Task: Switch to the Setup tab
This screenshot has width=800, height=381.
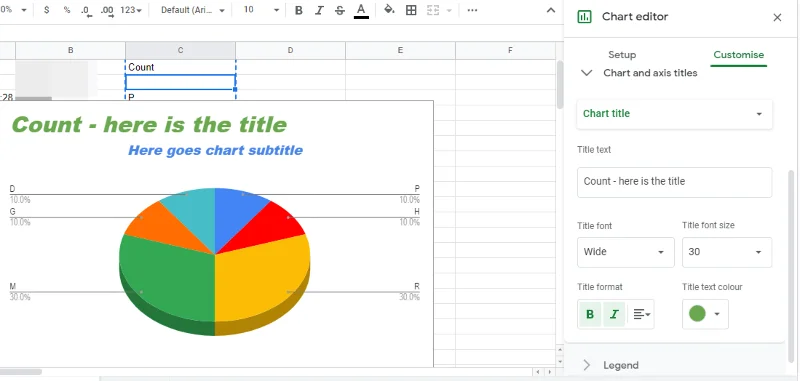Action: point(622,55)
